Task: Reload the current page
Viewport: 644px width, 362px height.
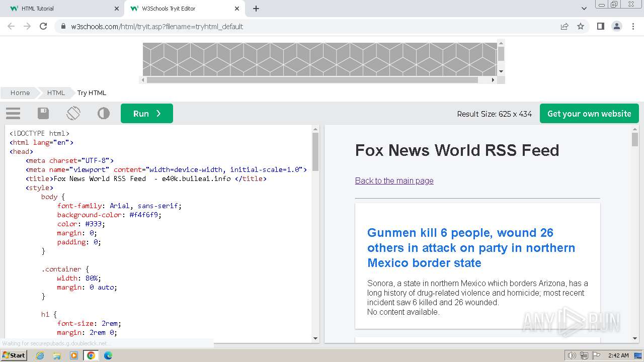Action: tap(43, 26)
